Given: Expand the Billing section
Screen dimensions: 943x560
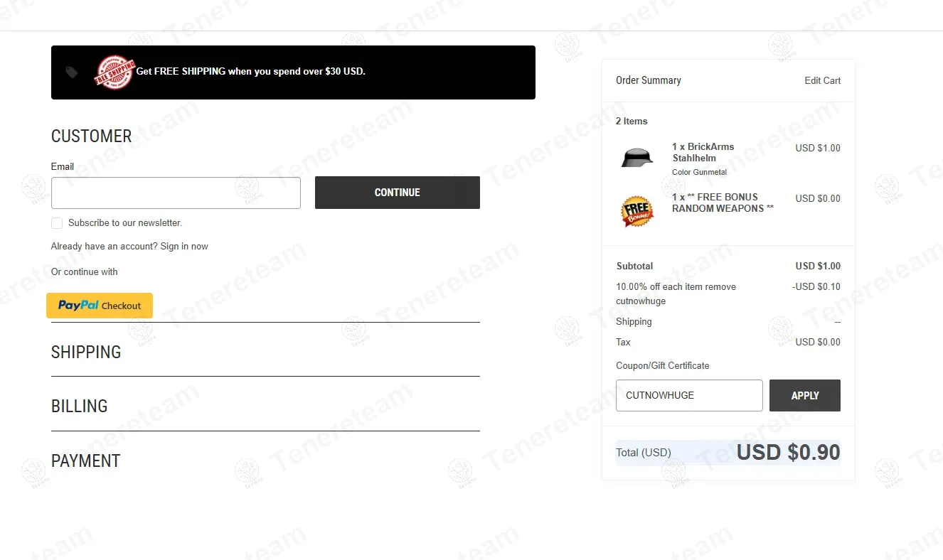Looking at the screenshot, I should (80, 406).
